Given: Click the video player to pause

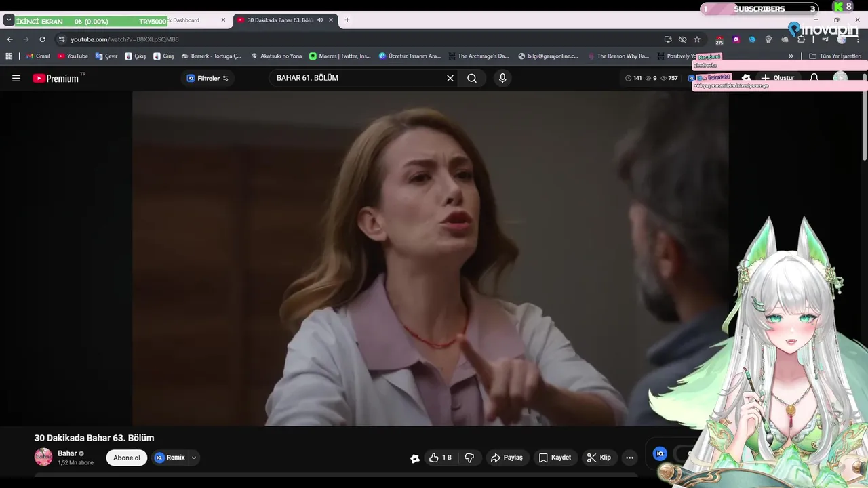Looking at the screenshot, I should point(431,258).
